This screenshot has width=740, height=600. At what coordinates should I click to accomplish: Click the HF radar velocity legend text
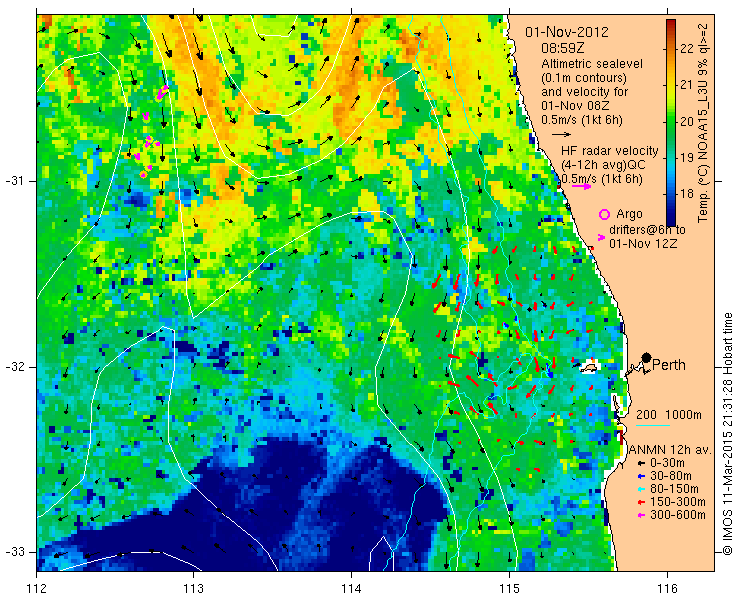coord(610,151)
